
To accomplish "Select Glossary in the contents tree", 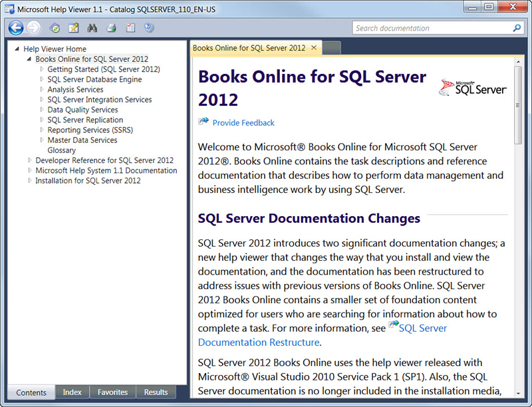I will point(61,151).
